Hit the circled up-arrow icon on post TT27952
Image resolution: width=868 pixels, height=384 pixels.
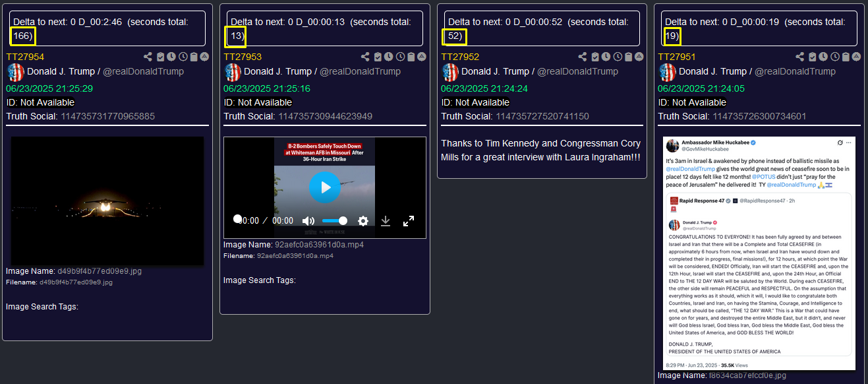pos(639,57)
